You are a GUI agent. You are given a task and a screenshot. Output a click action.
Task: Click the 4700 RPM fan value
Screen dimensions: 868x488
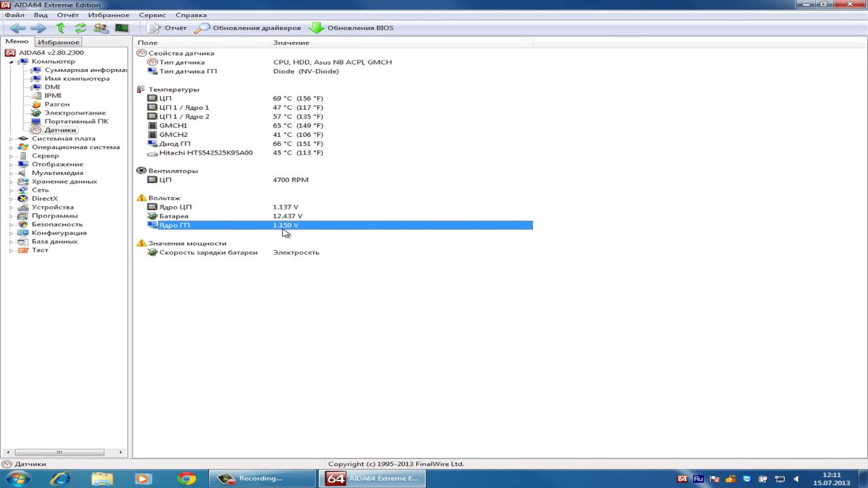(x=290, y=180)
